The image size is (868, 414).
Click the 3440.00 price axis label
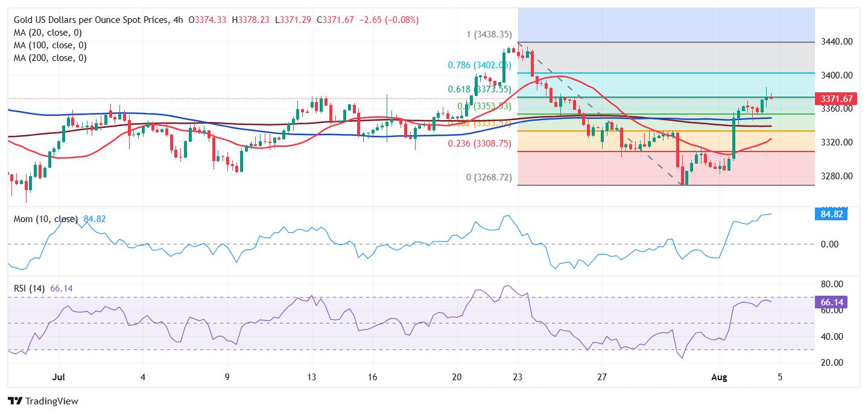point(837,42)
